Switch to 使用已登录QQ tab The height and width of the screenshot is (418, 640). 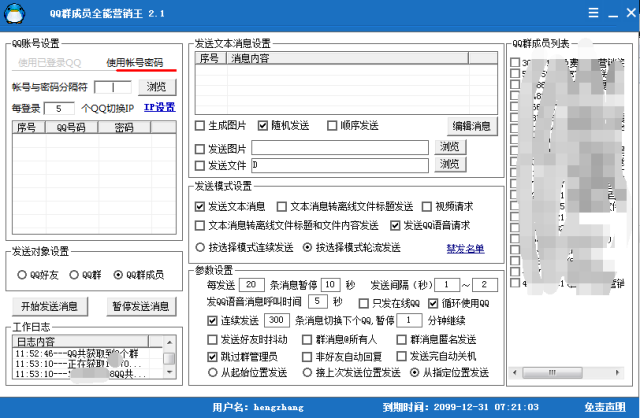[49, 62]
